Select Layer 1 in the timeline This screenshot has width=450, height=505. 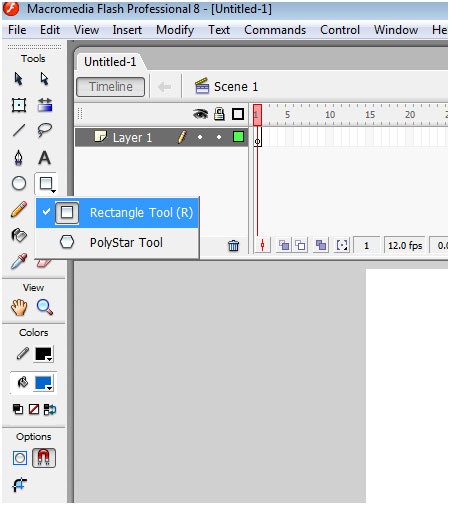tap(132, 137)
